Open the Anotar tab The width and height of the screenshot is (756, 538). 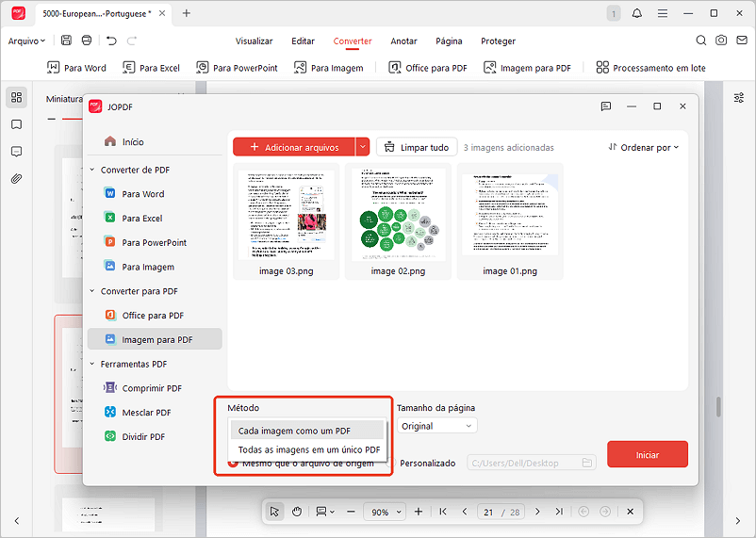pos(403,41)
